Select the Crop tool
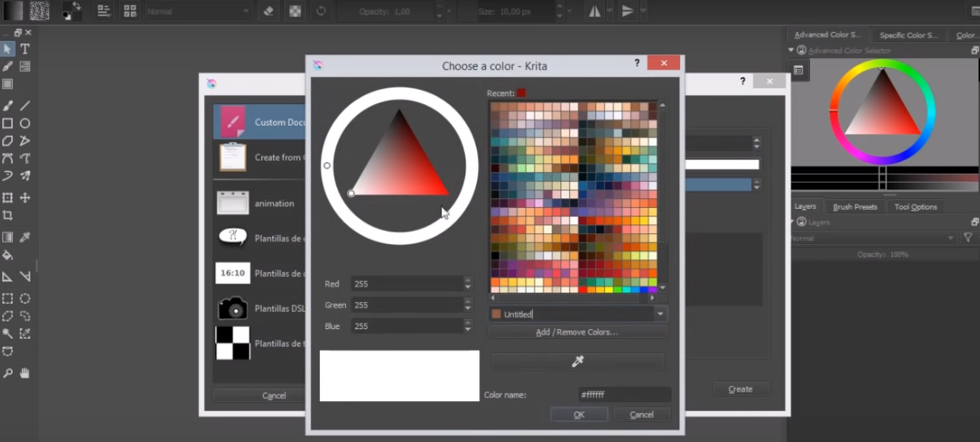Viewport: 980px width, 442px height. coord(7,215)
